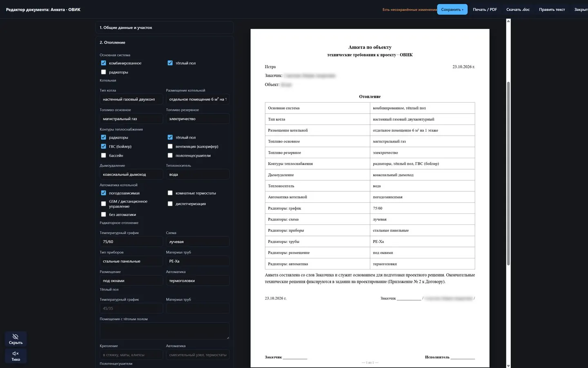Toggle the погодозависимая checkbox off

pyautogui.click(x=103, y=193)
